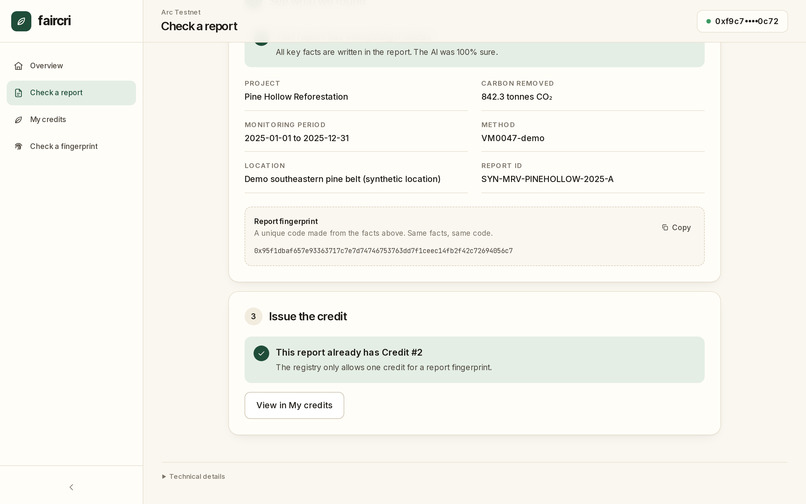This screenshot has height=504, width=806.
Task: Click View in My credits button
Action: click(294, 405)
